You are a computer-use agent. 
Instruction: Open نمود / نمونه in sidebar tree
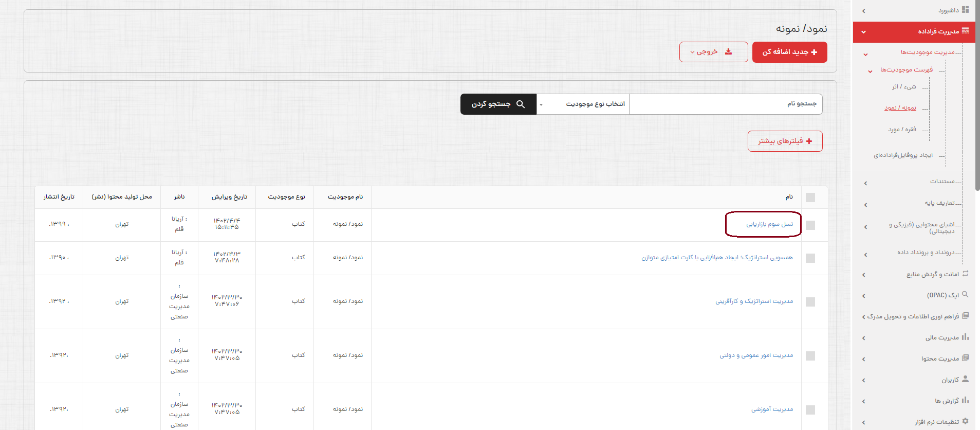coord(900,108)
